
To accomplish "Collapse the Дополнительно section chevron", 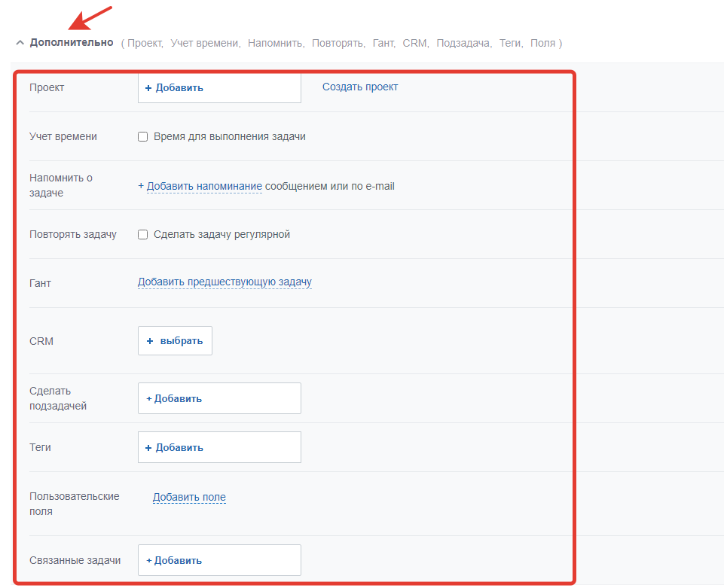I will coord(20,43).
